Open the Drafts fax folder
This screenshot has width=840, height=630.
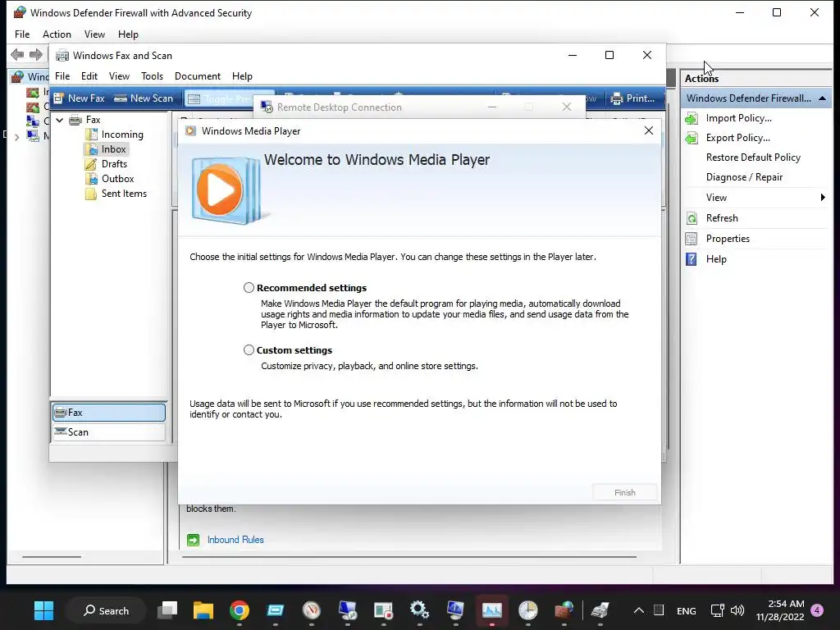107,164
